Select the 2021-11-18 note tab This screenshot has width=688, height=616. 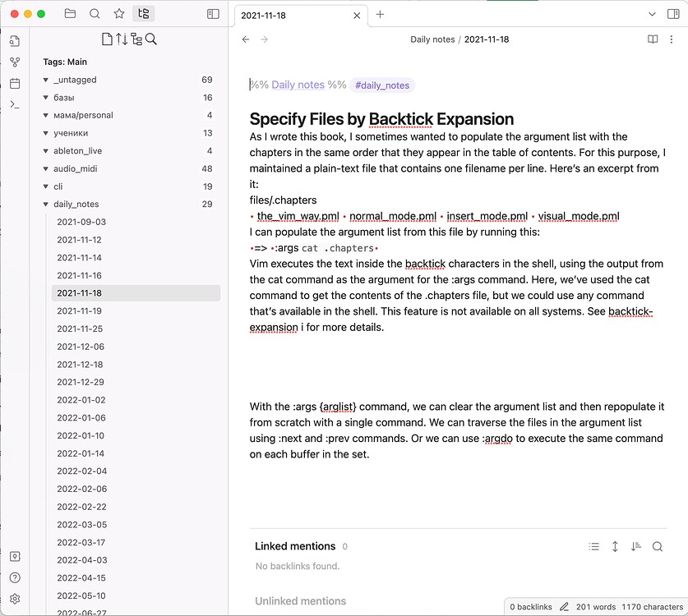point(284,15)
